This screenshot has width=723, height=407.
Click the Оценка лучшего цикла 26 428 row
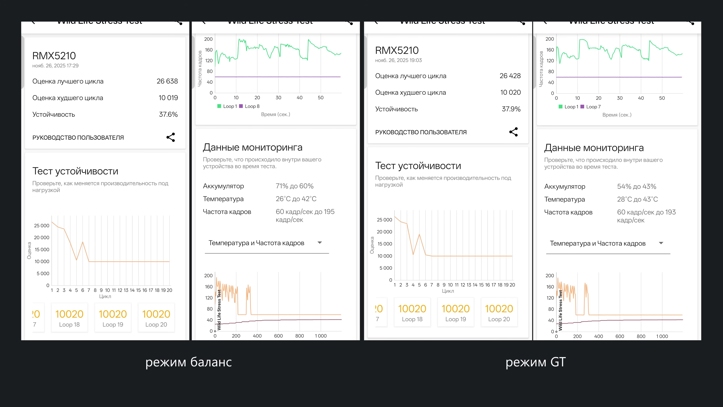[448, 76]
